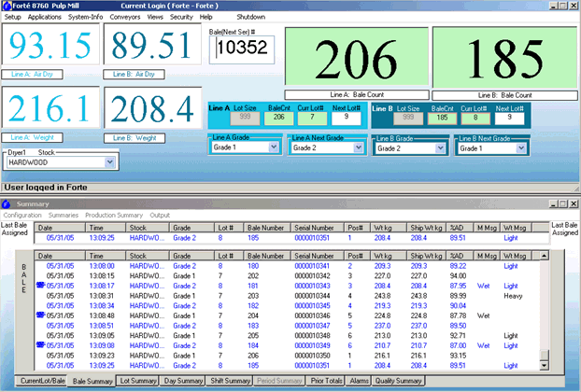This screenshot has width=581, height=392.
Task: Open the Conveyors menu
Action: (x=125, y=17)
